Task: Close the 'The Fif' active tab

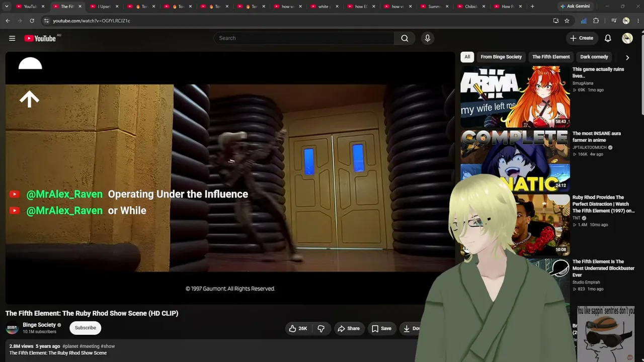Action: (x=79, y=7)
